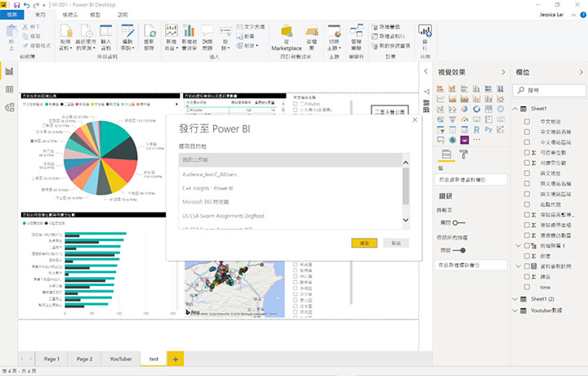Click the Save icon in title bar
The image size is (588, 376).
[x=17, y=5]
